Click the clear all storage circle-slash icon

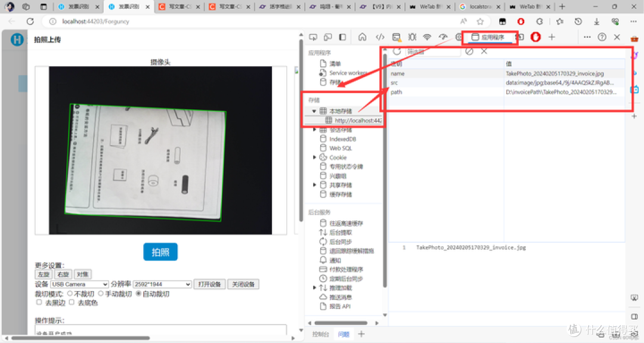click(x=469, y=51)
